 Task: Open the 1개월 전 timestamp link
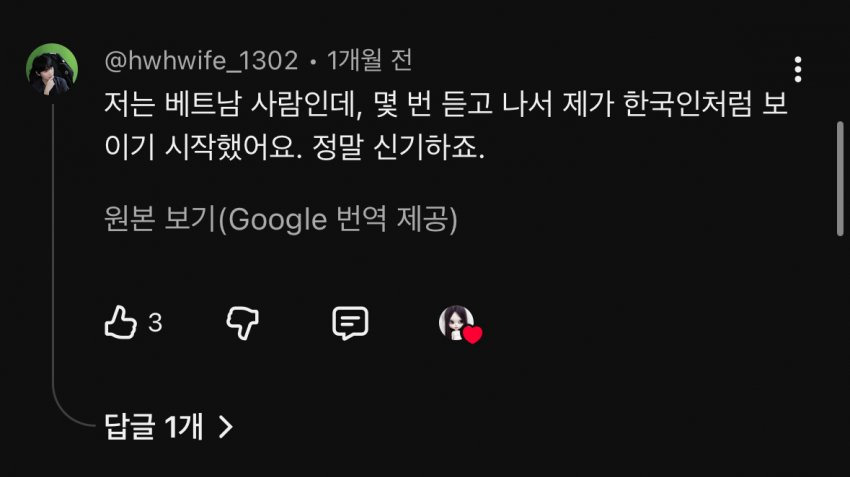pyautogui.click(x=370, y=60)
